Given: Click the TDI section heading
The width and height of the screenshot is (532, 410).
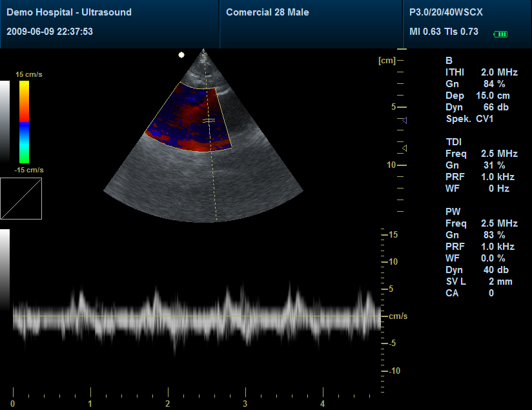Looking at the screenshot, I should point(454,142).
